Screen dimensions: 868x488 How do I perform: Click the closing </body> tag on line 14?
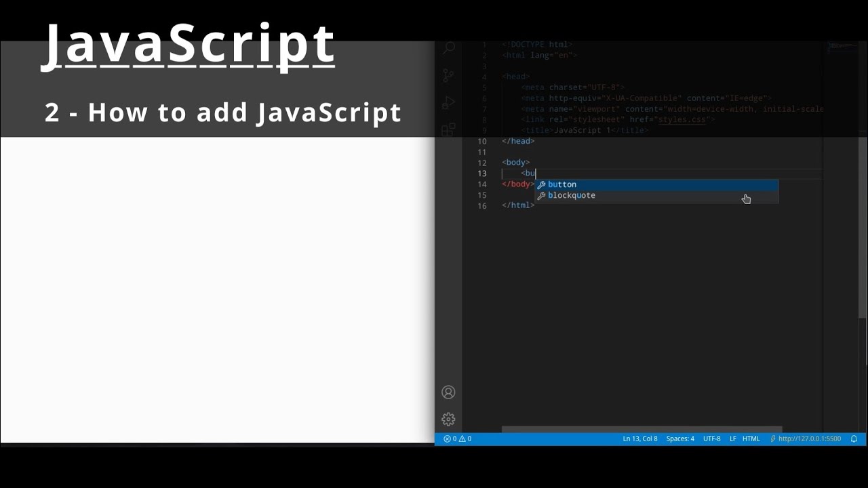518,184
